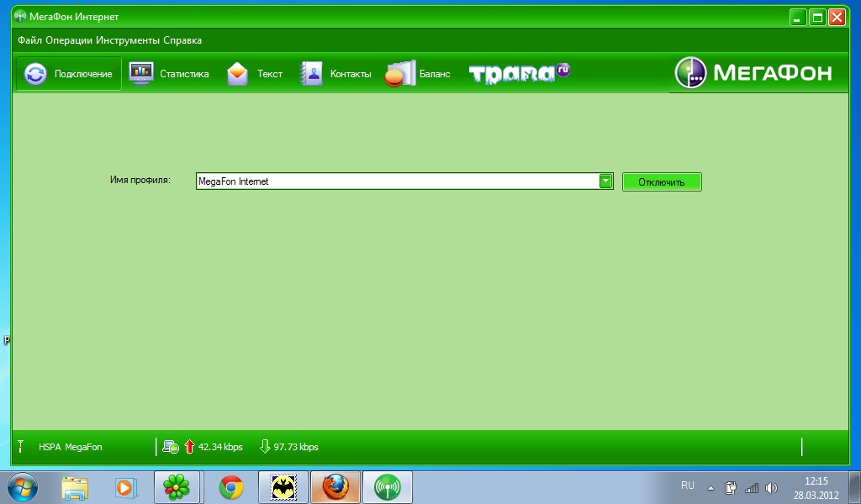Click the signal antenna icon in status bar

[x=21, y=446]
